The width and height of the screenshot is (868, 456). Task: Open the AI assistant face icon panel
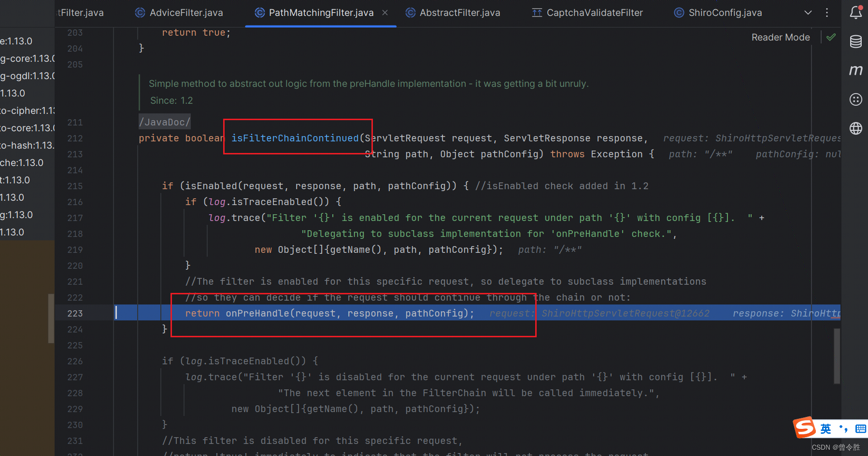856,99
